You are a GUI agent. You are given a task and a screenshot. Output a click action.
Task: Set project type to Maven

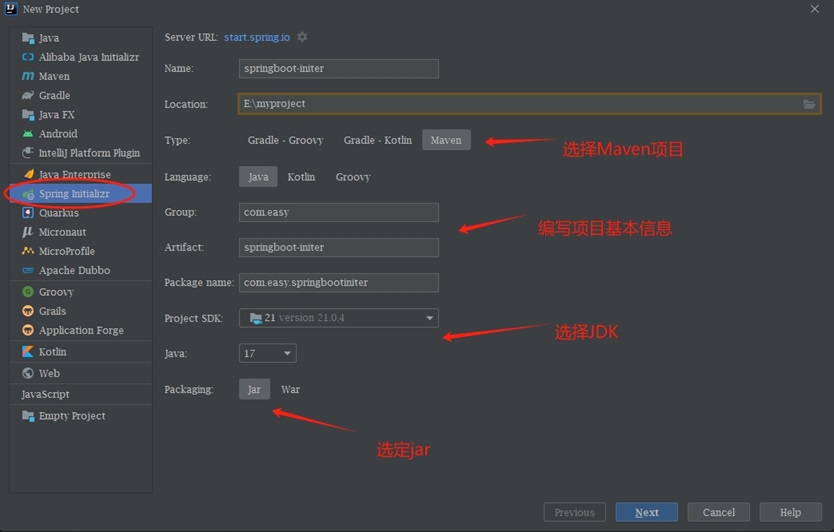click(446, 140)
